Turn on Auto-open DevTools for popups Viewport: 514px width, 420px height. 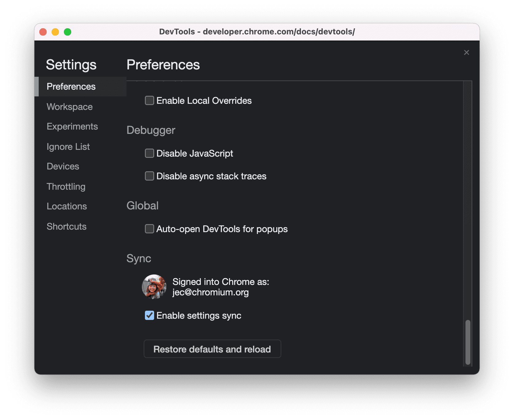tap(149, 229)
